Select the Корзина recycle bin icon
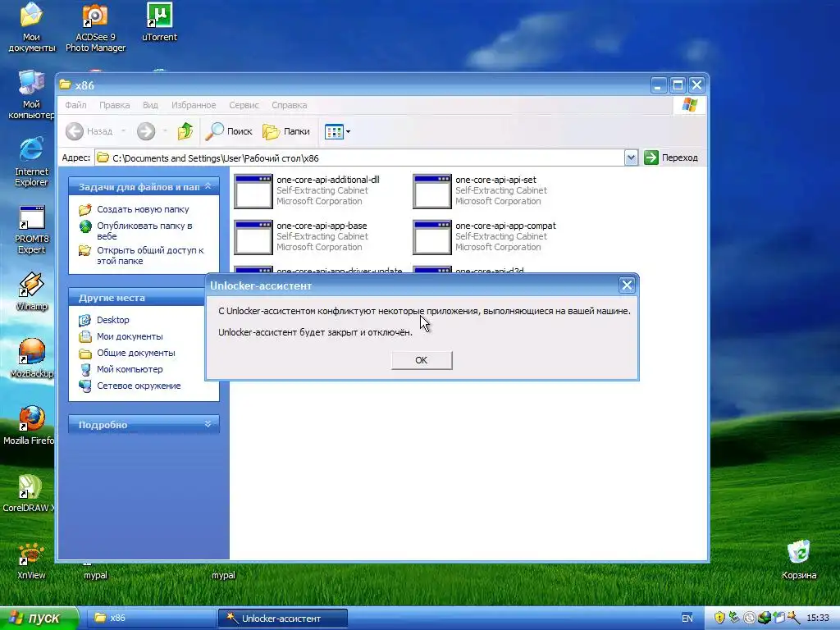The width and height of the screenshot is (840, 630). (x=799, y=552)
